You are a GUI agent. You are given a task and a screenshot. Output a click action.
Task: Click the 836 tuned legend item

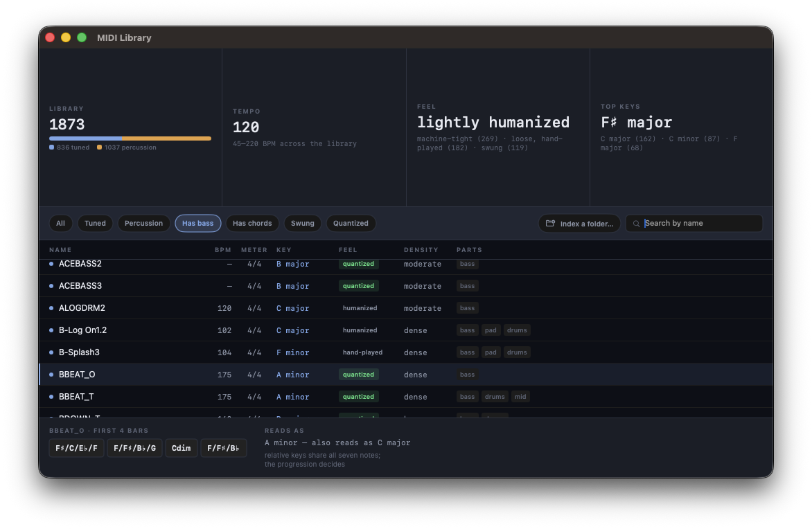coord(69,147)
